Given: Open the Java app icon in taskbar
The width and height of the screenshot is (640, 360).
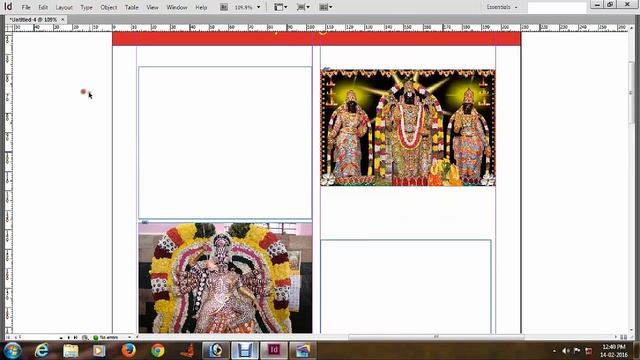Looking at the screenshot, I should pos(187,350).
